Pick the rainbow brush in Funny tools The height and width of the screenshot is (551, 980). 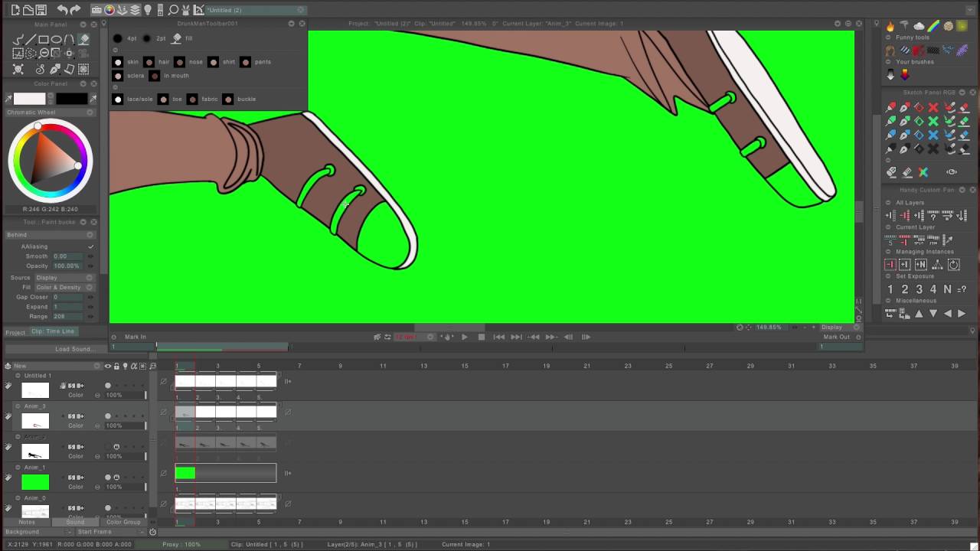click(x=934, y=26)
